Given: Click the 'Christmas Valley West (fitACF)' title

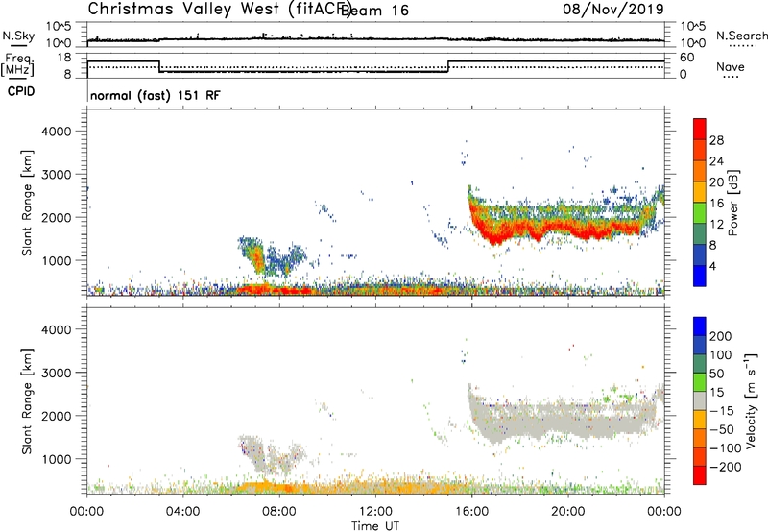Looking at the screenshot, I should tap(219, 9).
